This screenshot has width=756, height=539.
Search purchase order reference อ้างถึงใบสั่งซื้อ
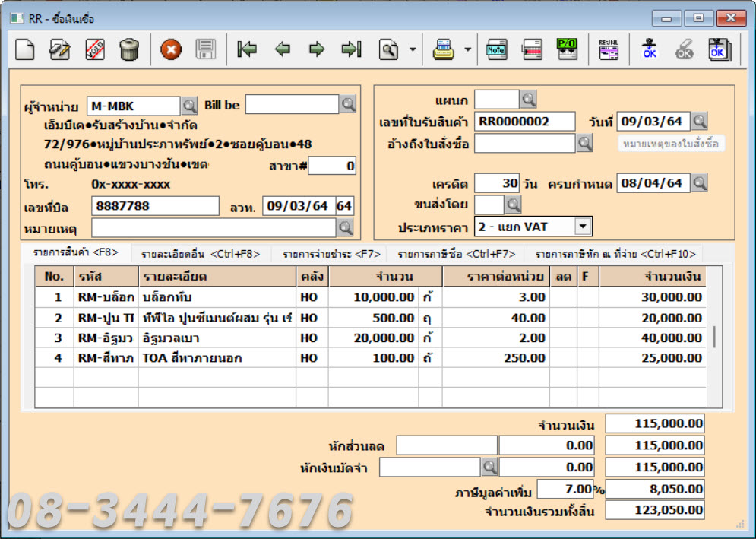click(584, 144)
